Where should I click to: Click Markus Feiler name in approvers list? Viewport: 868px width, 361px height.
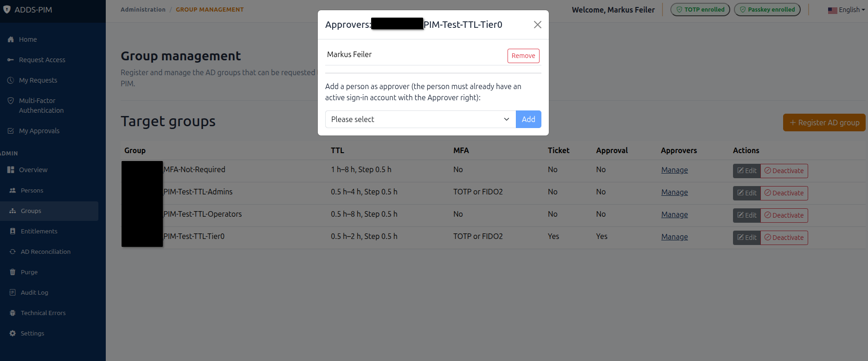(349, 54)
